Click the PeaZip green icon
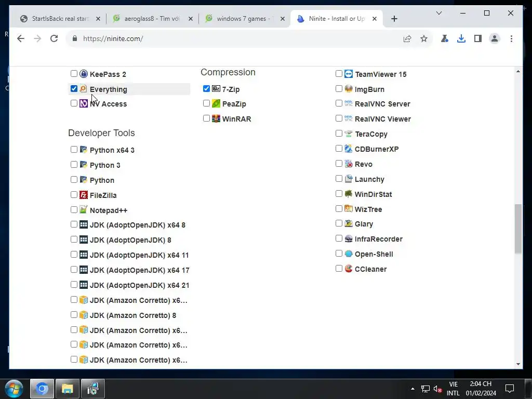Screen dimensions: 532x399 pyautogui.click(x=216, y=103)
